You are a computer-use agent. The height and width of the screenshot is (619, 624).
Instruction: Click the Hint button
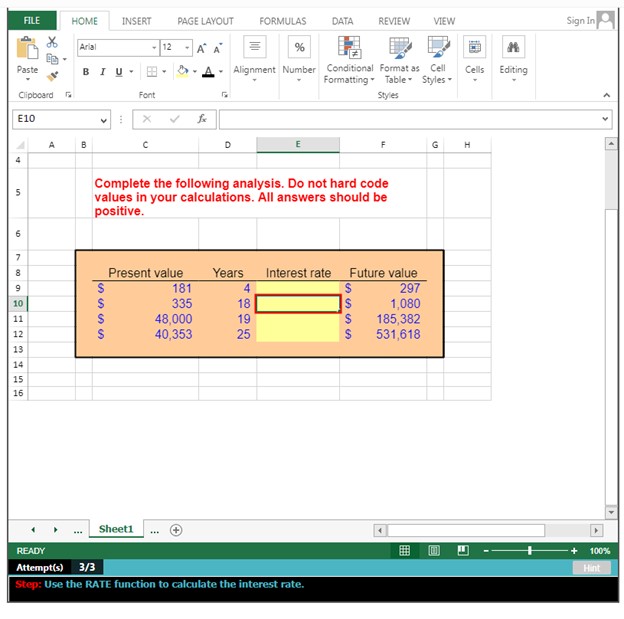[x=591, y=568]
